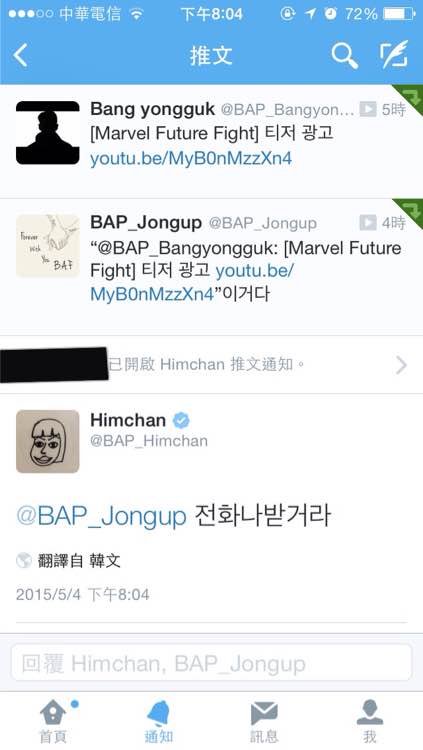The width and height of the screenshot is (423, 750).
Task: Open the battery status indicator
Action: tap(399, 13)
